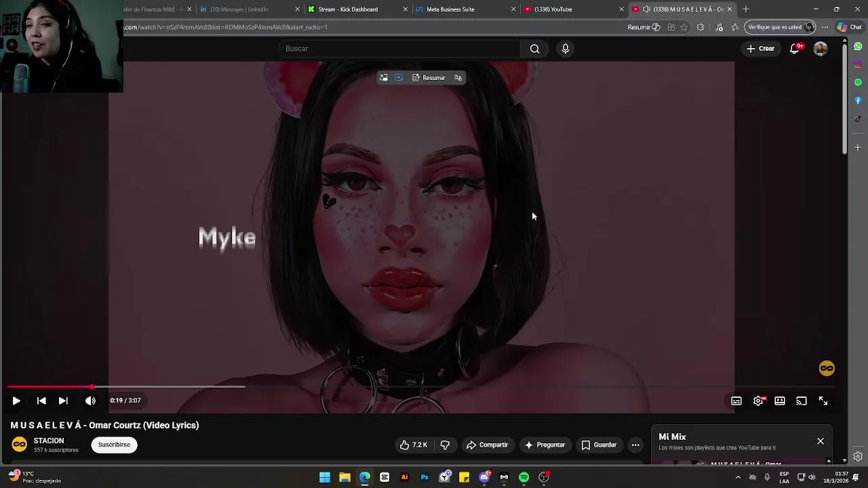868x488 pixels.
Task: Click the STACION watermark logo on video
Action: [827, 369]
